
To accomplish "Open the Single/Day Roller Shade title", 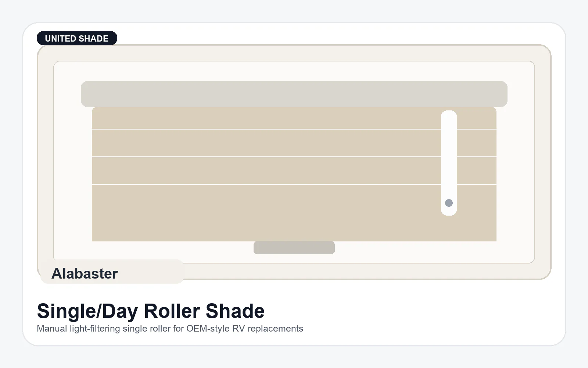I will pyautogui.click(x=151, y=311).
